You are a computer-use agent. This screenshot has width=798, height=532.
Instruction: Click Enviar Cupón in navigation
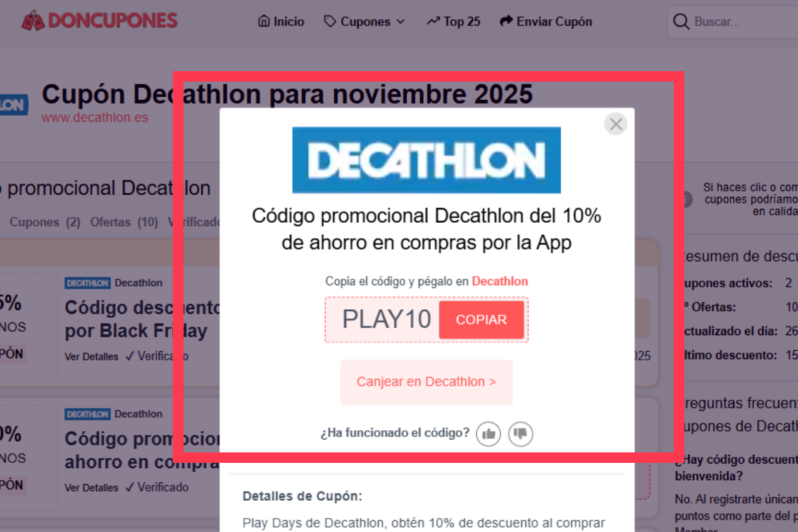[545, 21]
